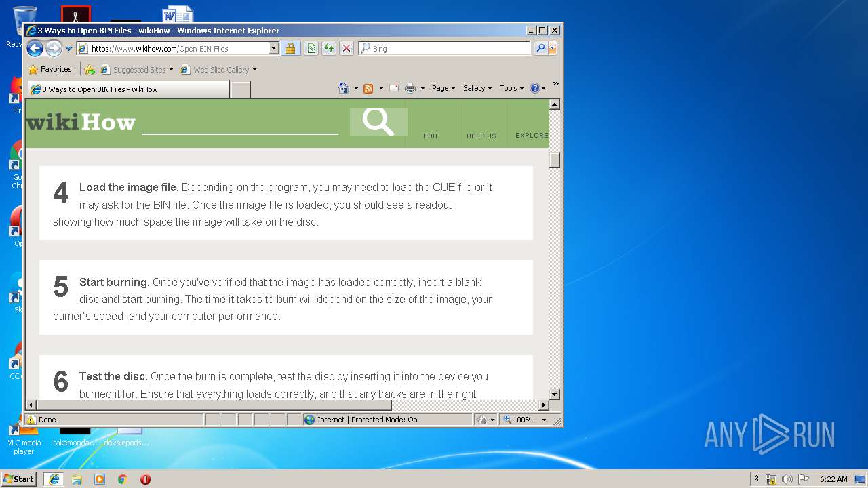Click the volume speaker tray icon

pos(787,479)
